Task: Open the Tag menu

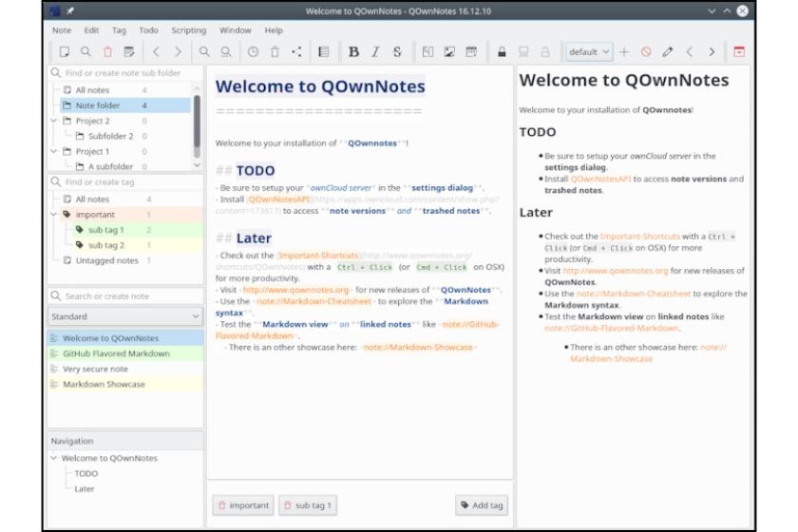Action: 119,30
